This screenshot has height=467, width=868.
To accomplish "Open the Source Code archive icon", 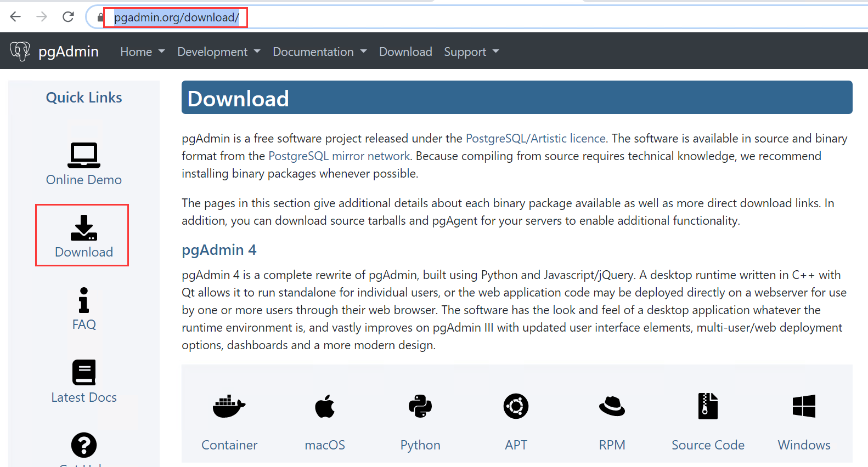I will (708, 407).
